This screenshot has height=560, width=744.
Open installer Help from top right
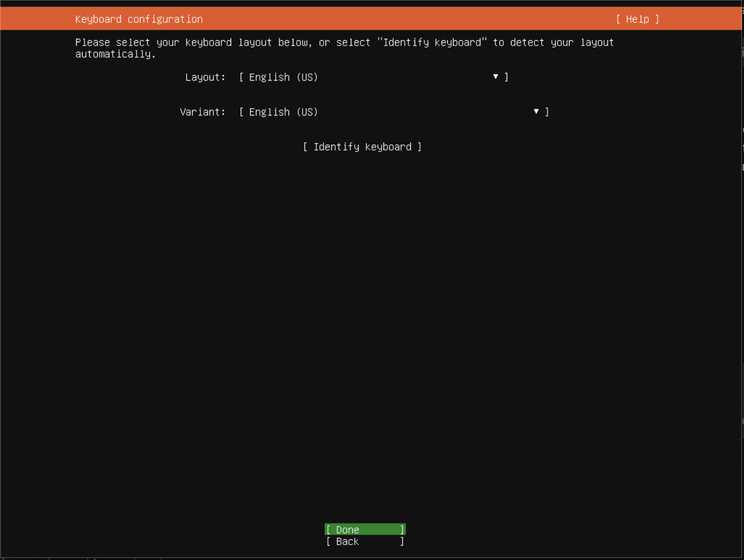tap(638, 19)
